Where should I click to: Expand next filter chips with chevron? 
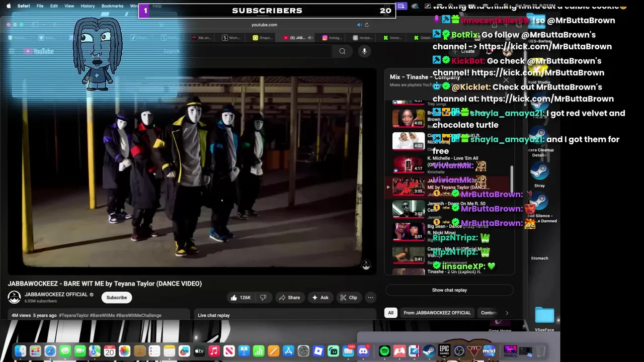[x=507, y=313]
